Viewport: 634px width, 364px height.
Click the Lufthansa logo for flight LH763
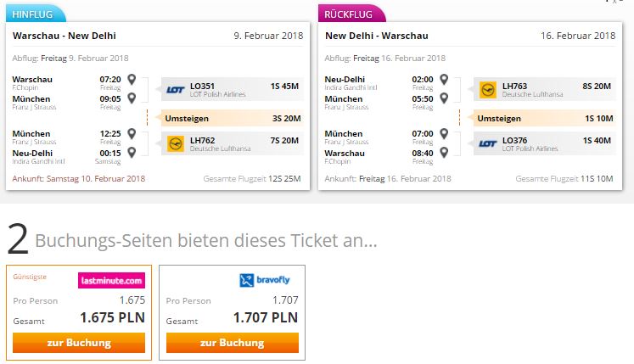click(488, 90)
